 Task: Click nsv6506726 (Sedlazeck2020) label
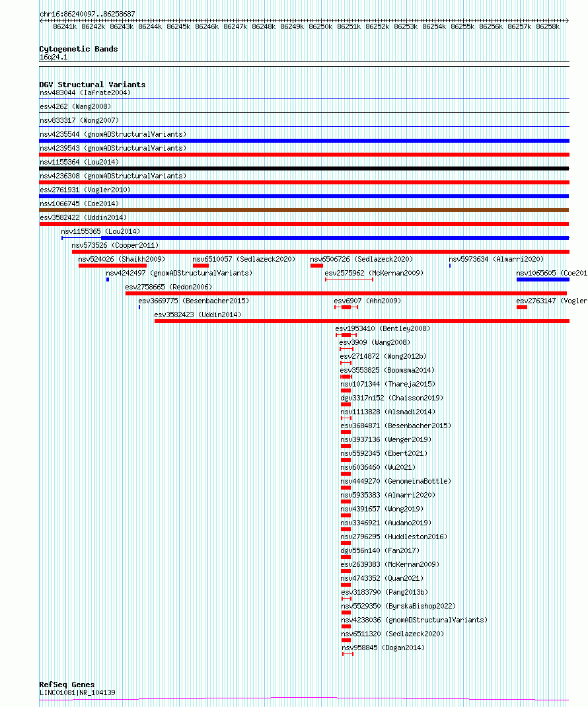pyautogui.click(x=361, y=259)
